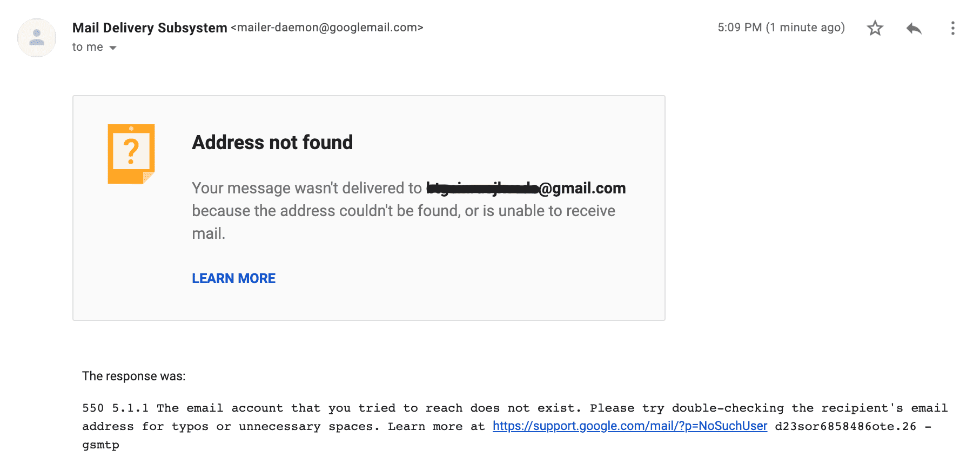Open the support.google.com NoSuchUser link

[630, 426]
